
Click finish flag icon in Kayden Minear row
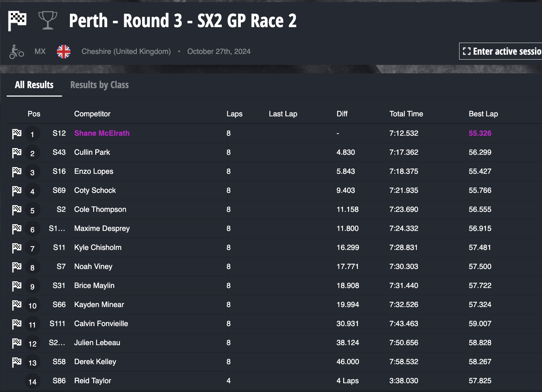[x=17, y=305]
